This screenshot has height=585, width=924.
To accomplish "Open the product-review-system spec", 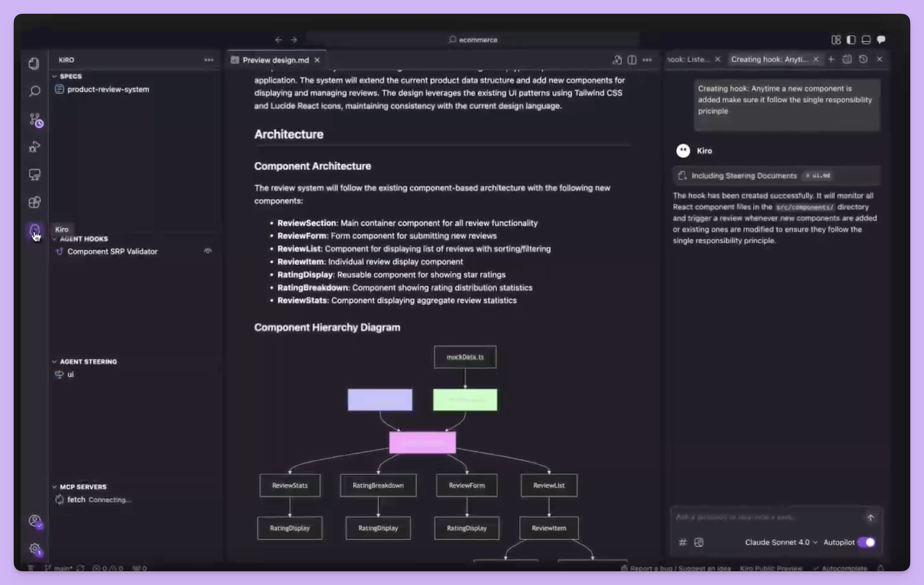I will pyautogui.click(x=108, y=89).
